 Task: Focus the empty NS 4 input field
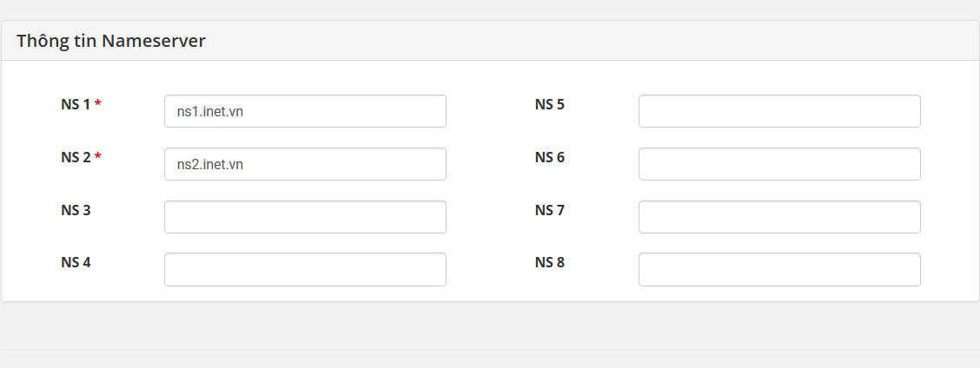305,269
